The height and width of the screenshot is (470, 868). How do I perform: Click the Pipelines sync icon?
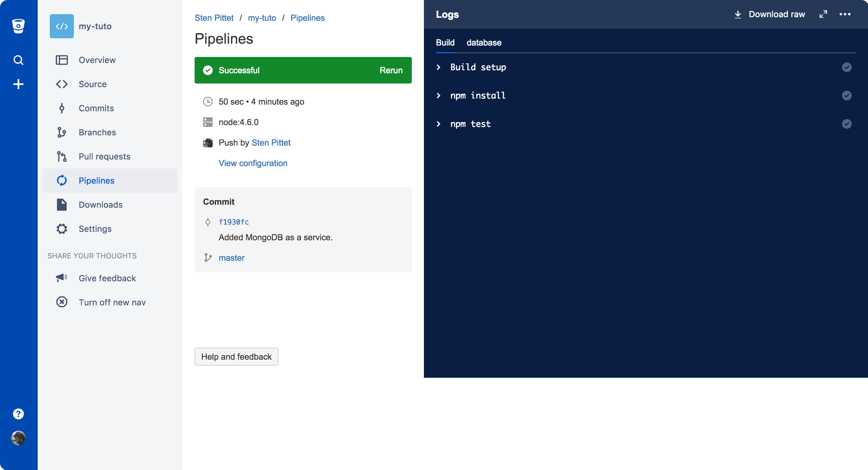62,181
